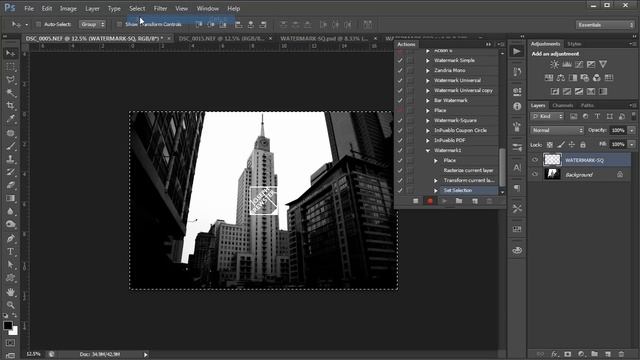640x360 pixels.
Task: Add Levels adjustment
Action: (567, 64)
